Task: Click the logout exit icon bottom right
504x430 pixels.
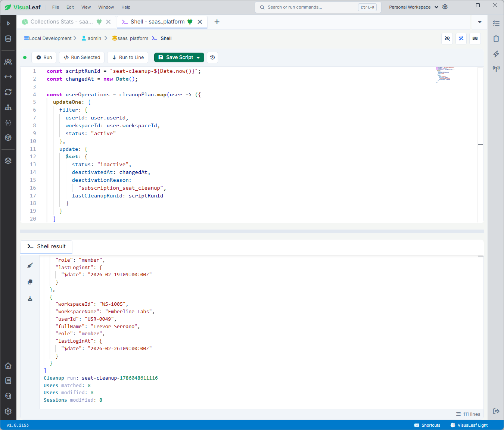Action: click(496, 411)
